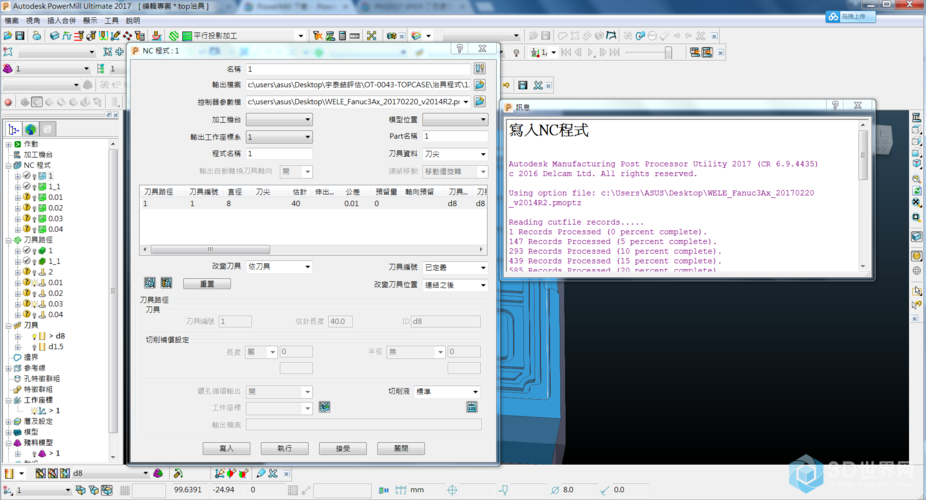Open the 說明 menu

click(x=133, y=21)
